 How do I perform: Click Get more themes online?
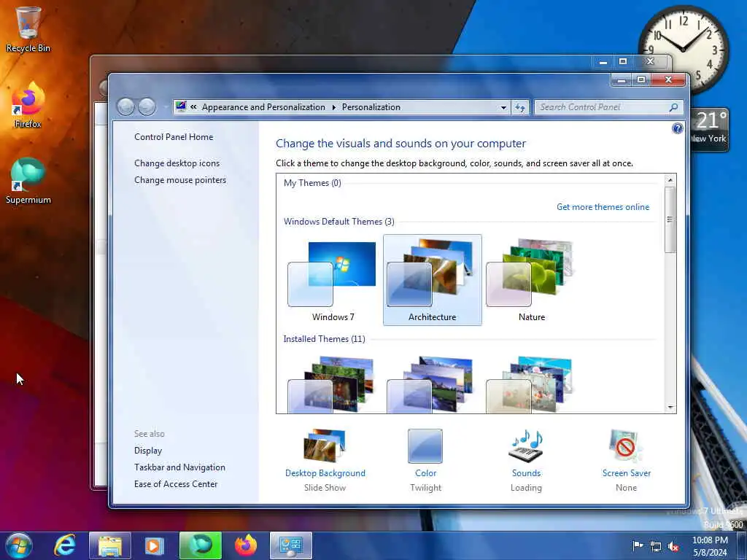pos(603,207)
